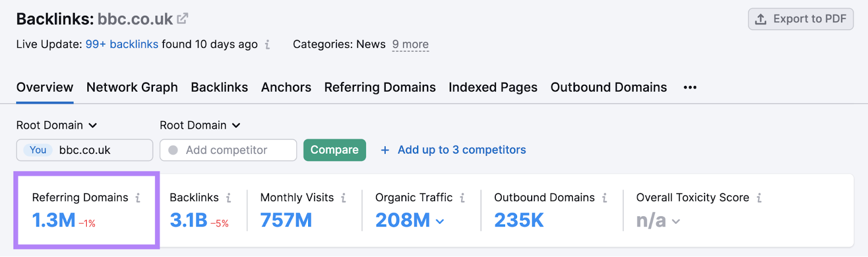Open the 99+ backlinks link
Screen dimensions: 868x257
pos(122,45)
